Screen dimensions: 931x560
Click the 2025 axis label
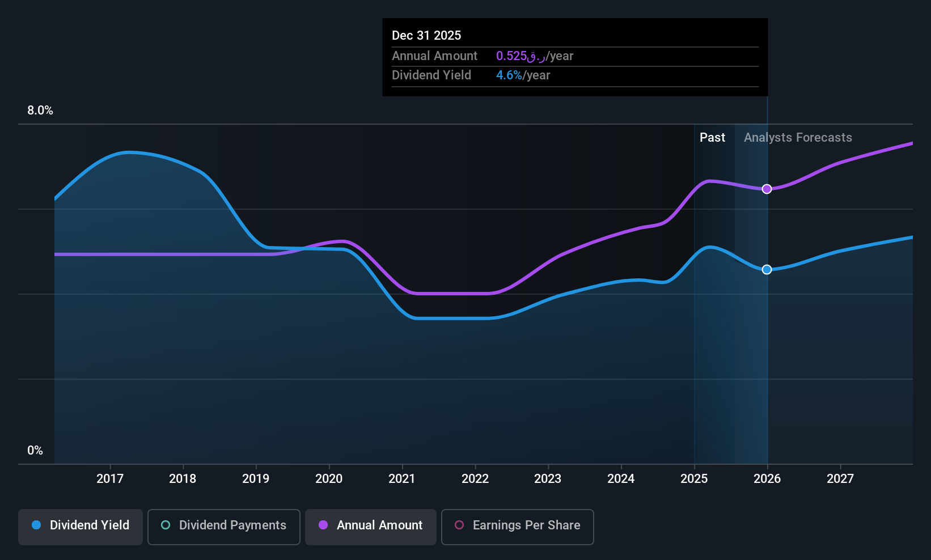694,479
